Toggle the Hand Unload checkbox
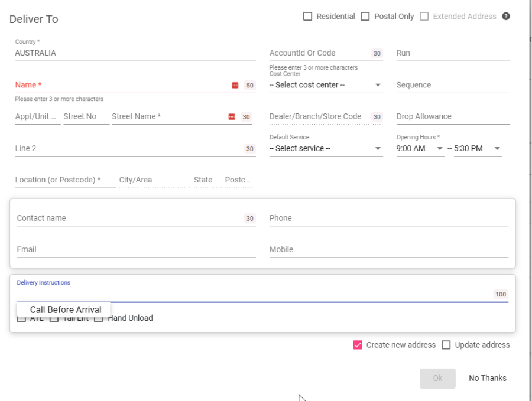 pos(99,318)
